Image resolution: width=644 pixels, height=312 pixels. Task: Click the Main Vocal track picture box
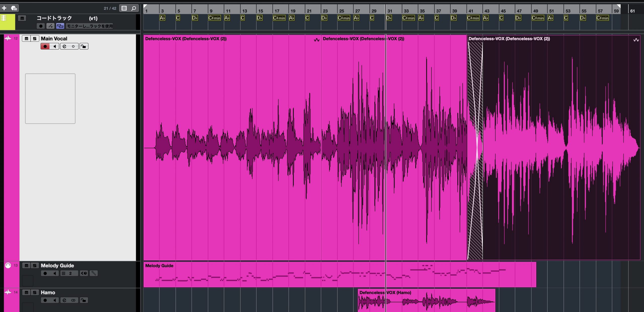click(x=50, y=98)
